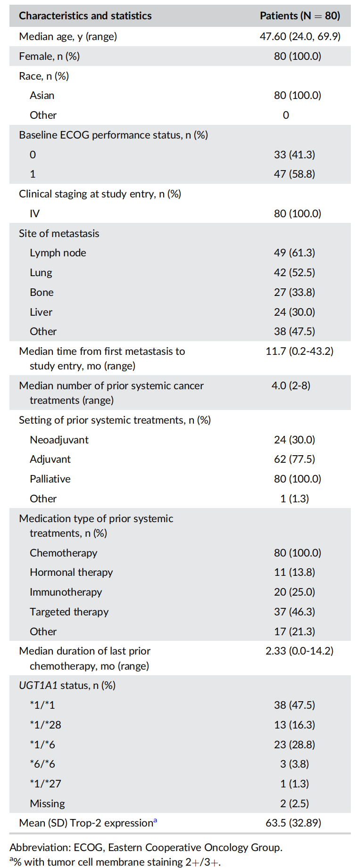Image resolution: width=357 pixels, height=868 pixels.
Task: Click the "Characteristics and statistics" column header
Action: [x=85, y=16]
